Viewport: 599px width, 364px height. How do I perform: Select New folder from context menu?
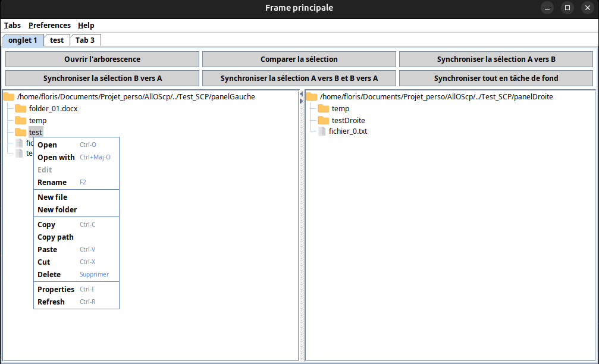(57, 210)
